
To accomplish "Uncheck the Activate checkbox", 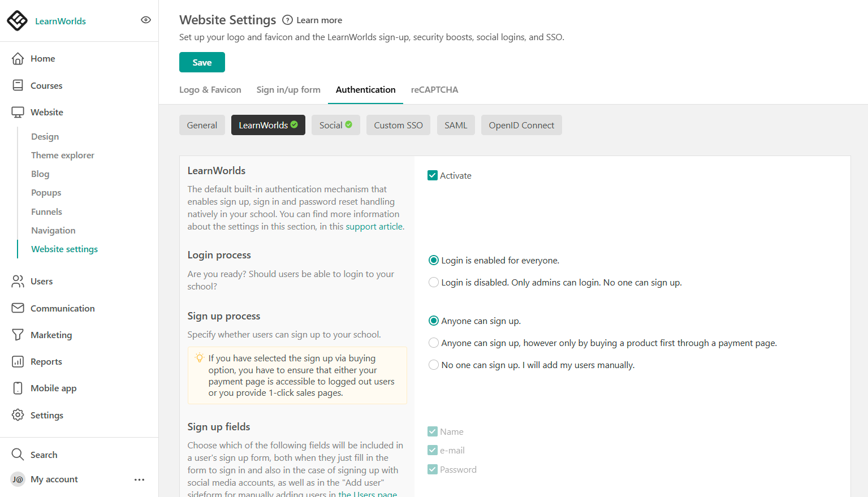I will (x=433, y=175).
